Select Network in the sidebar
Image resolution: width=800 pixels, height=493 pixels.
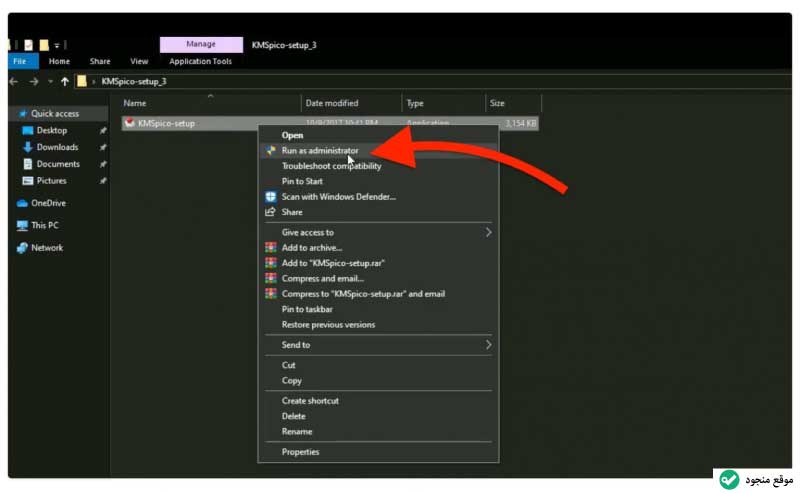[x=47, y=248]
